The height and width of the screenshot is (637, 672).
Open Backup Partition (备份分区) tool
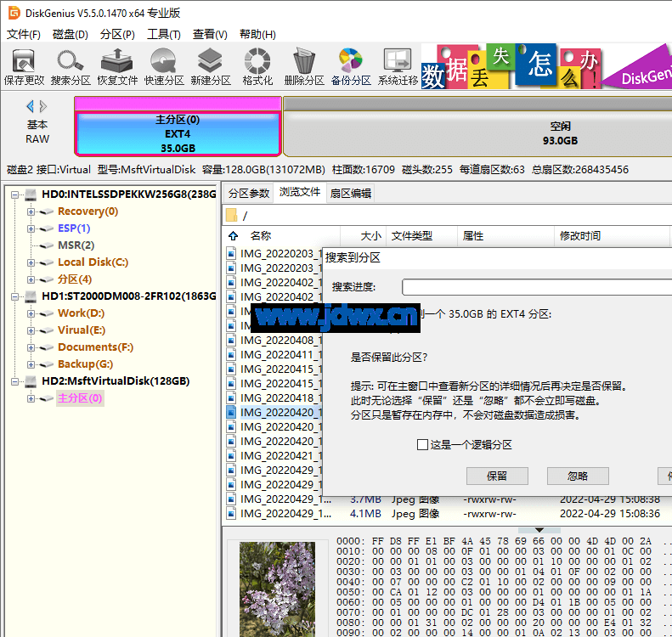(351, 67)
